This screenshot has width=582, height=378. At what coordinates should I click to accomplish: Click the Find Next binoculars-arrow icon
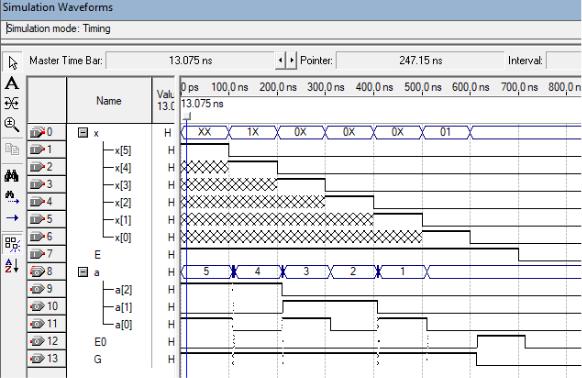(x=12, y=197)
